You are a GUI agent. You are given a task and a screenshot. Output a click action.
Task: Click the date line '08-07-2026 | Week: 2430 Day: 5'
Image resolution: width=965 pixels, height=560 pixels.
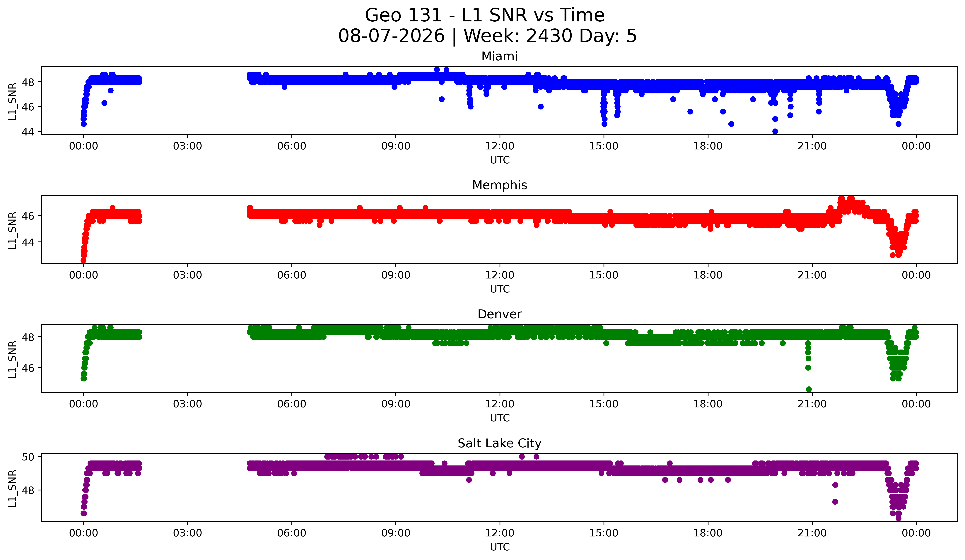[x=487, y=36]
